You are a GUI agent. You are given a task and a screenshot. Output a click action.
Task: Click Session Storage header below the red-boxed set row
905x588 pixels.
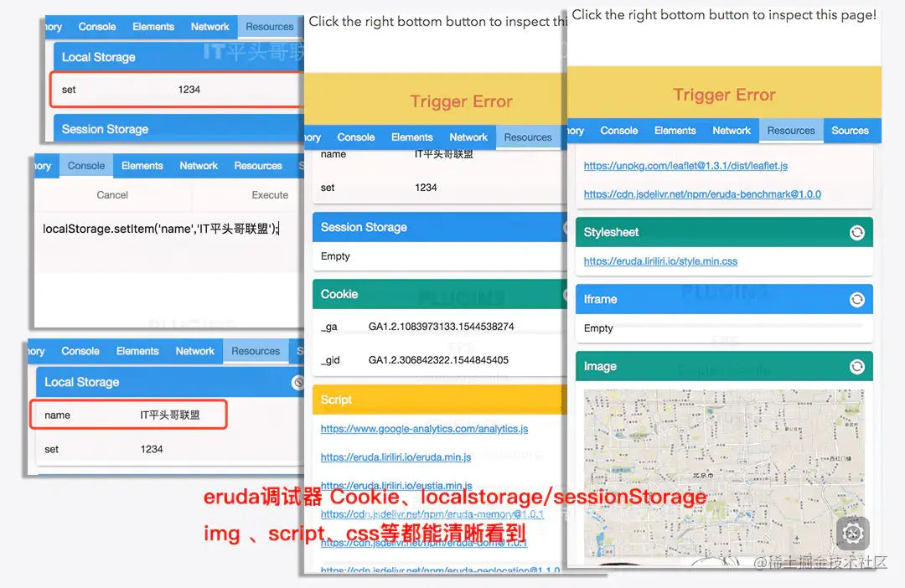click(x=179, y=129)
